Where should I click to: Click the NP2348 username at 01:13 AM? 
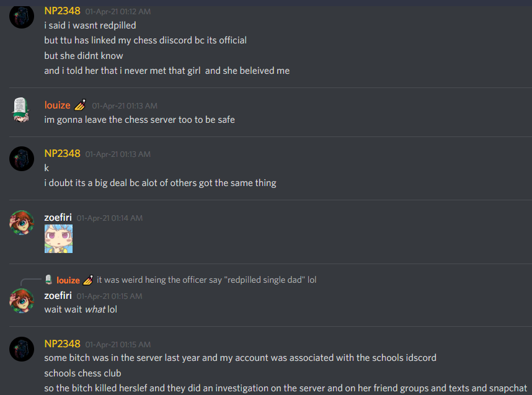[x=62, y=153]
